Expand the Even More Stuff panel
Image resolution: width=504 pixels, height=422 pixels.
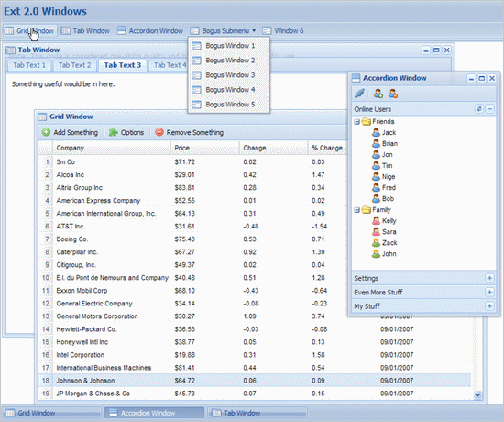[489, 292]
